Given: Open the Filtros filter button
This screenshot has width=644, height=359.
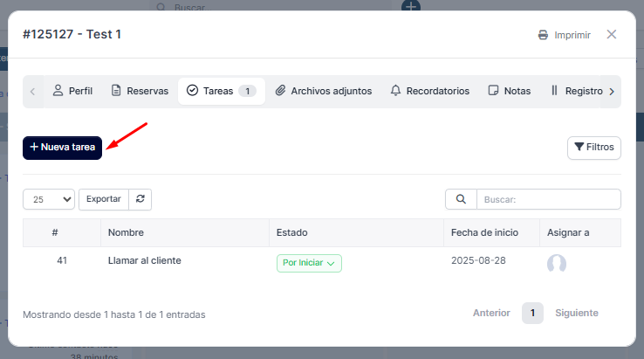Looking at the screenshot, I should 594,148.
